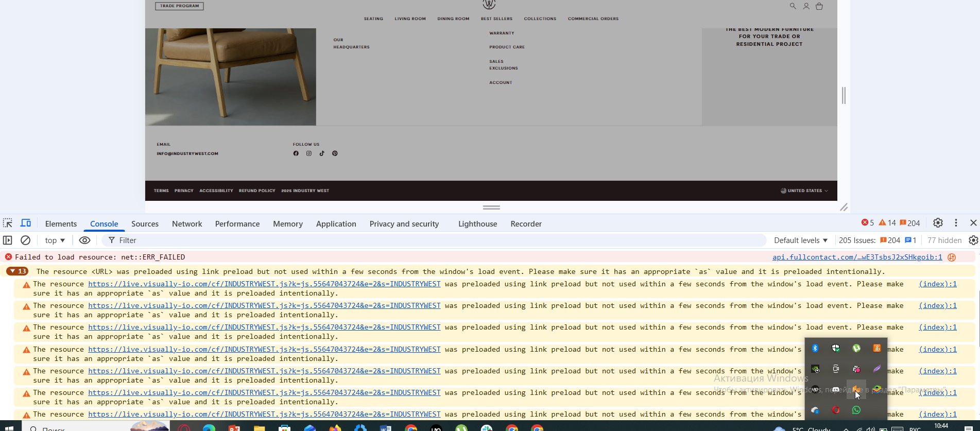Close the DevTools panel
This screenshot has height=431, width=980.
[x=973, y=223]
